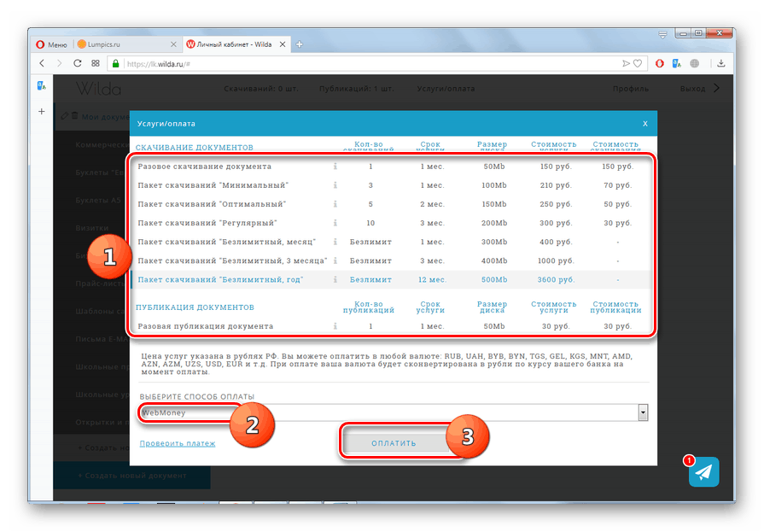Select Пакет скачиваний "Безлимитный, год"
This screenshot has width=764, height=532.
click(x=392, y=279)
